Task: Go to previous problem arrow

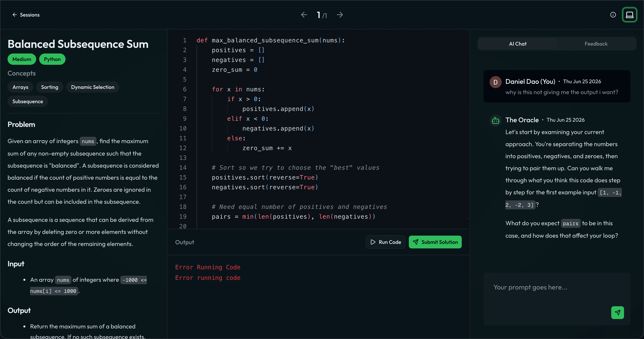Action: pyautogui.click(x=304, y=15)
